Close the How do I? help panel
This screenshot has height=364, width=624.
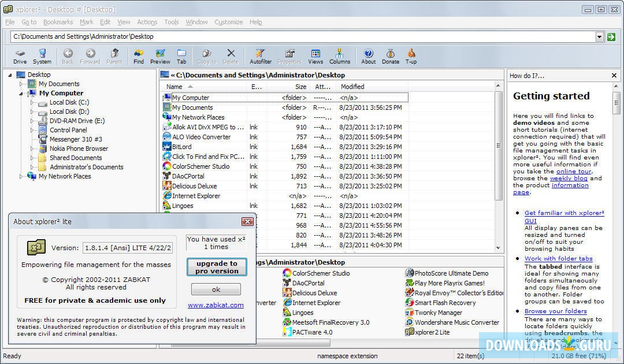tap(614, 76)
